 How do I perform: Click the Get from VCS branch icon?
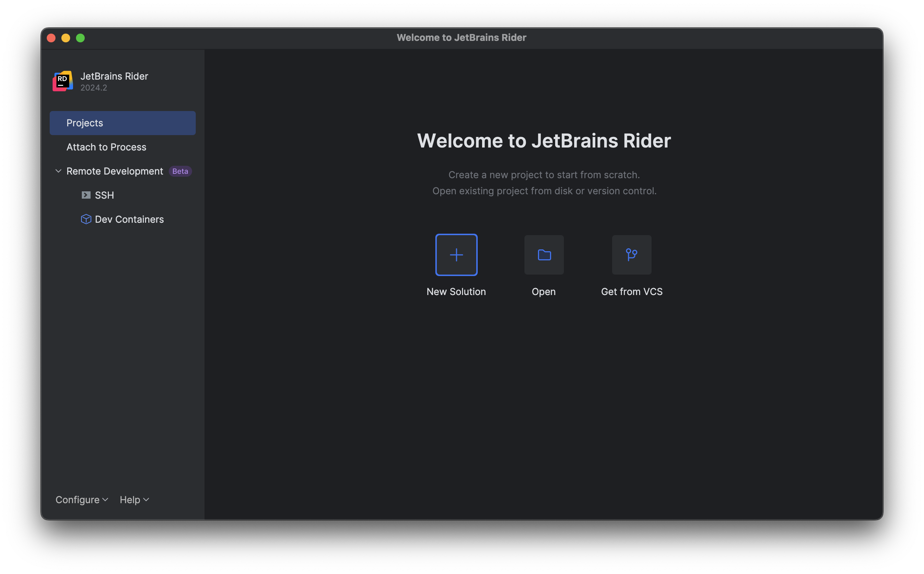pos(631,255)
